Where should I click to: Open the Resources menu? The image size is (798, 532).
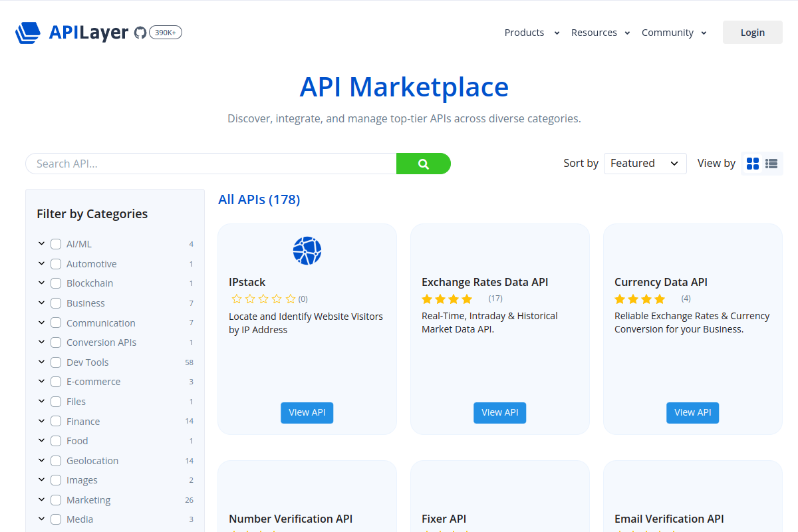pos(600,33)
